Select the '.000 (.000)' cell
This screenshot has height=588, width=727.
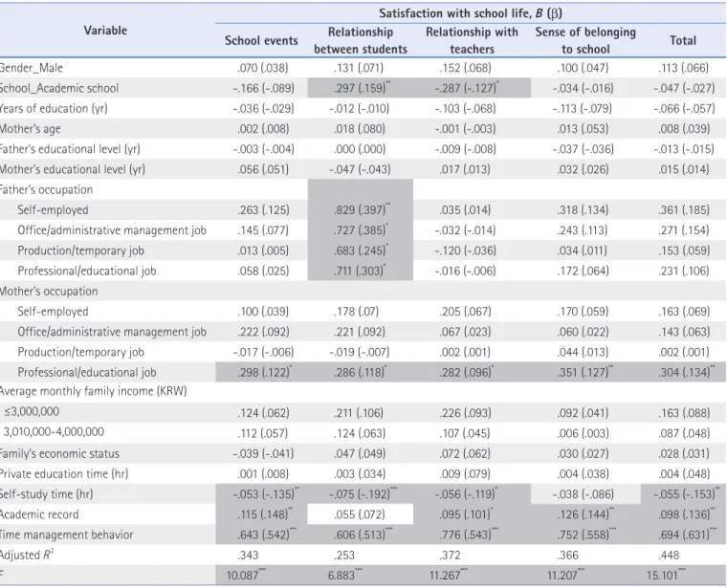pyautogui.click(x=360, y=149)
